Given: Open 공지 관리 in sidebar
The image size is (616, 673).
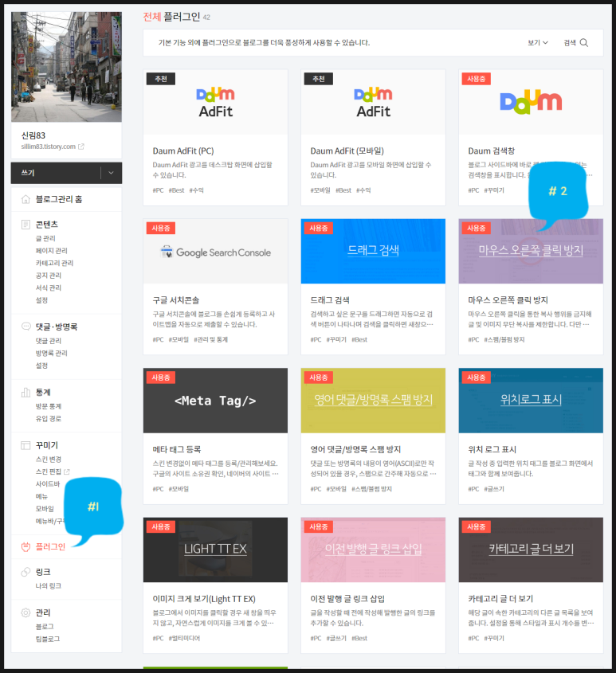Looking at the screenshot, I should pos(49,276).
